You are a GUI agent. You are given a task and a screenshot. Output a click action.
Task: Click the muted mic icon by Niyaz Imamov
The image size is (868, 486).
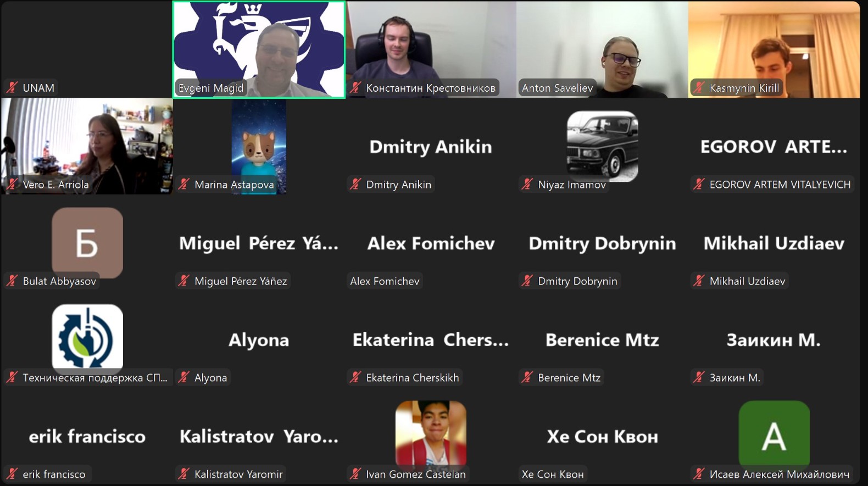[x=527, y=184]
